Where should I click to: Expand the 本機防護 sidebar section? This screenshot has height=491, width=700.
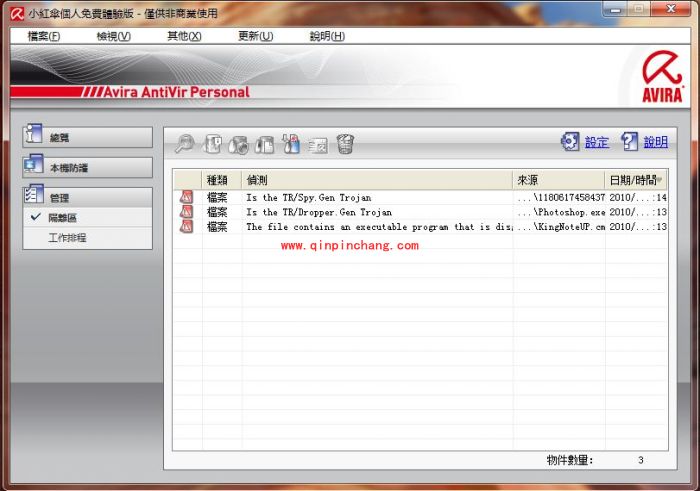87,167
